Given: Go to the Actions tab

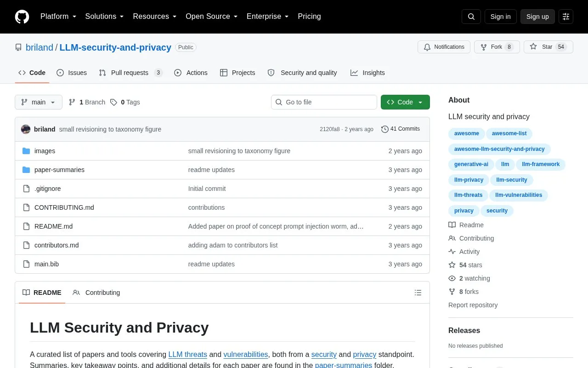Looking at the screenshot, I should (x=191, y=73).
